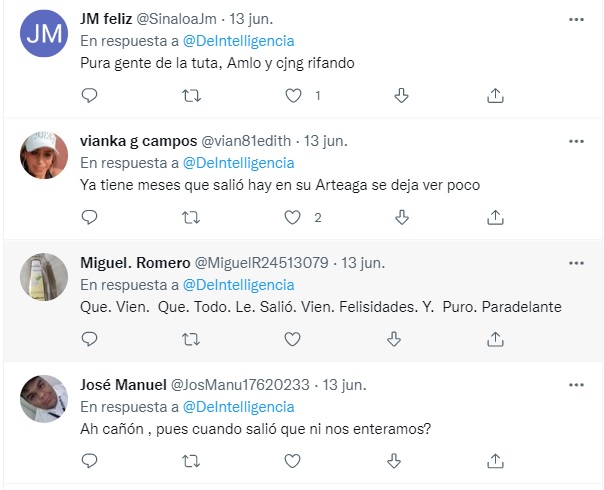The width and height of the screenshot is (604, 490).
Task: Open JM feliz's avatar with JM initials
Action: 43,34
